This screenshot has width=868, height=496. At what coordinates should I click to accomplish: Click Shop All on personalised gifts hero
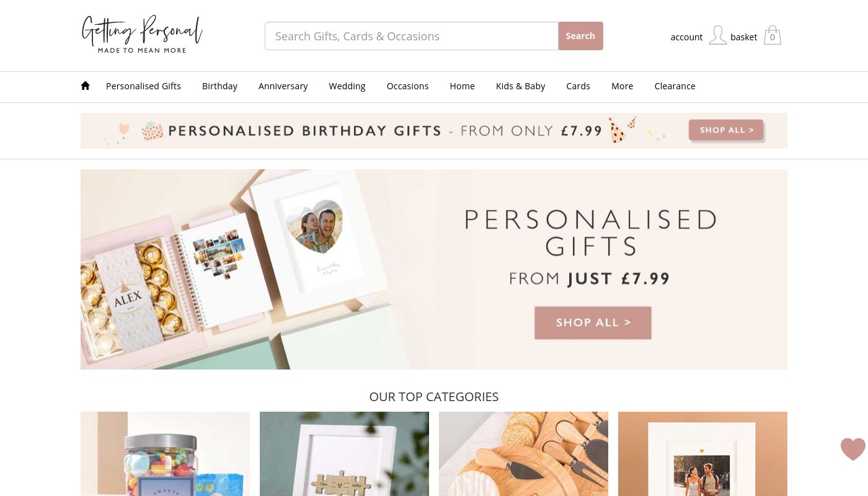click(x=593, y=322)
